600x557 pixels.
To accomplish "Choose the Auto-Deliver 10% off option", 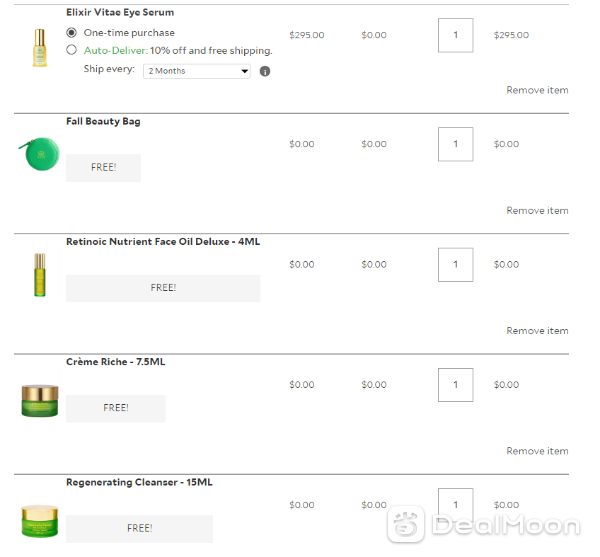I will click(72, 50).
